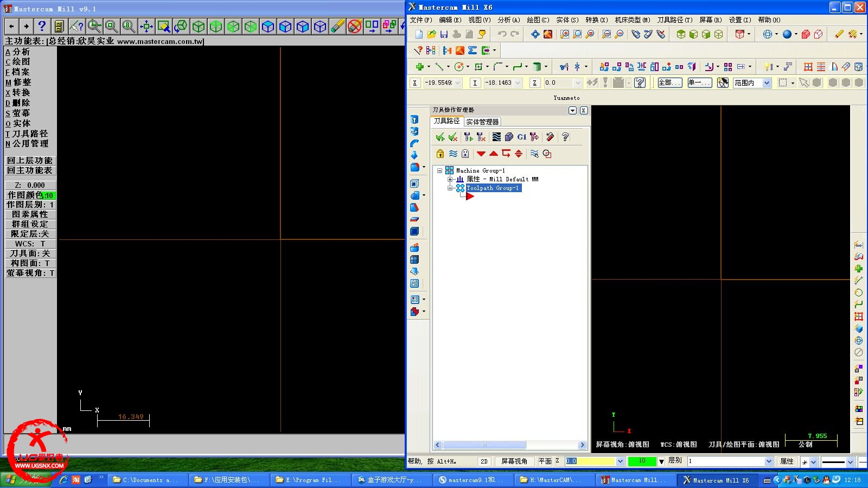Viewport: 868px width, 488px height.
Task: Click the pencil eraser icon in v9.1 toolbar
Action: tap(337, 26)
